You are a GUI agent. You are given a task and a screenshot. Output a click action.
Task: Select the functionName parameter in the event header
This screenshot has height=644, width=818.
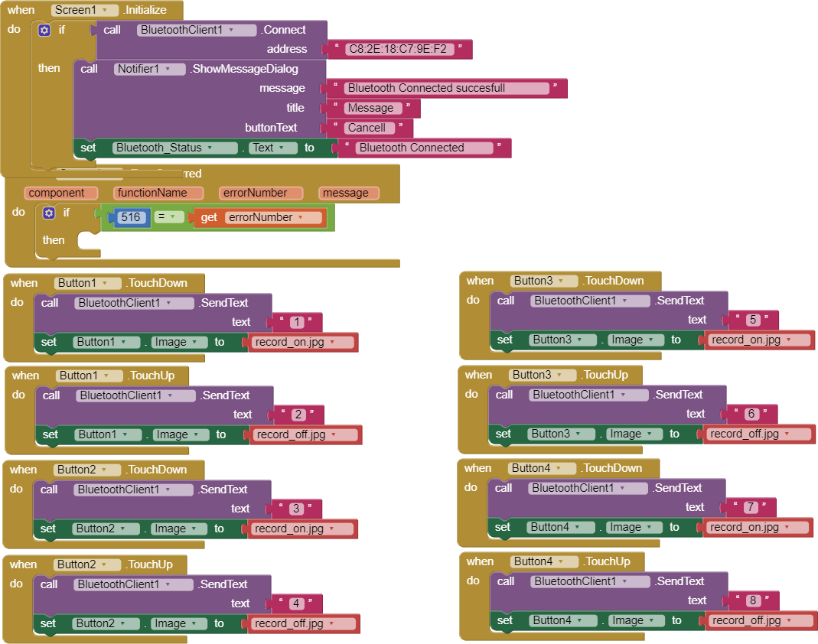pyautogui.click(x=159, y=193)
